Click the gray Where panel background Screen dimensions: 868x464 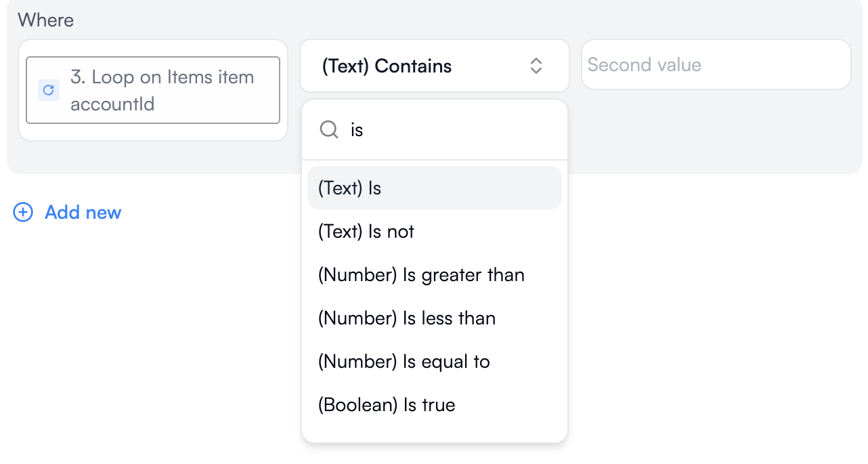(x=711, y=135)
